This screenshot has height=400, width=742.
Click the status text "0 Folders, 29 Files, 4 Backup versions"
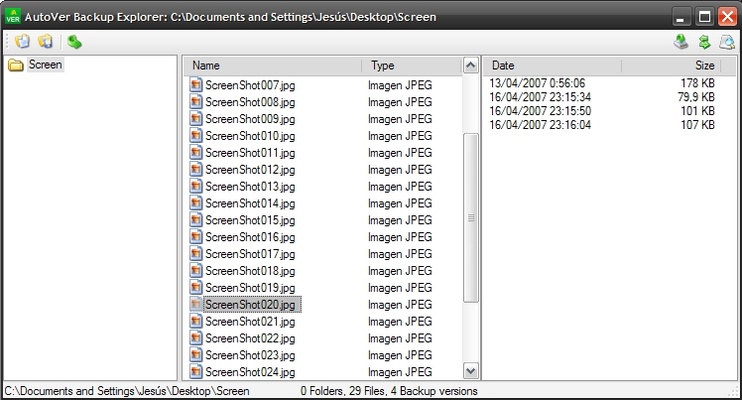(389, 391)
